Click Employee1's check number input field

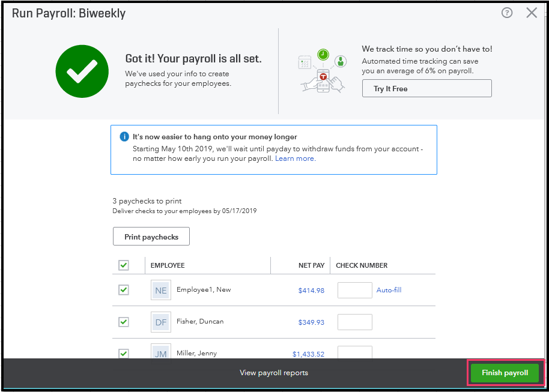354,289
